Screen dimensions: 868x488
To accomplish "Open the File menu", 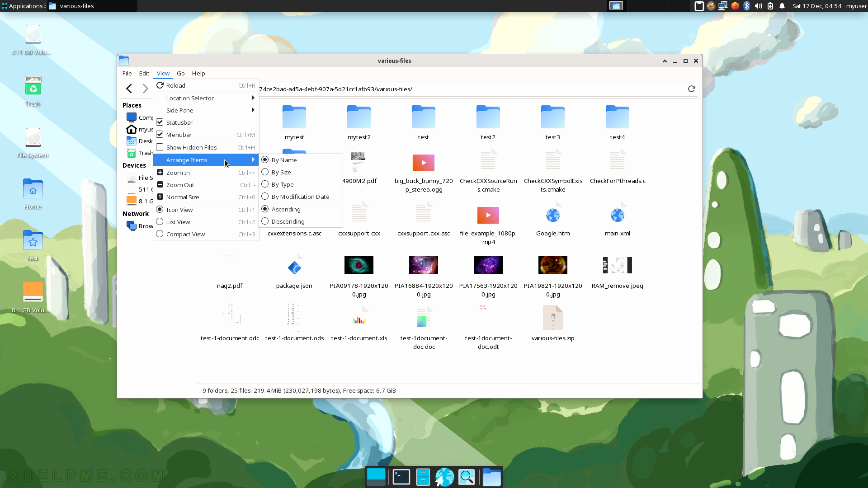I will (127, 73).
